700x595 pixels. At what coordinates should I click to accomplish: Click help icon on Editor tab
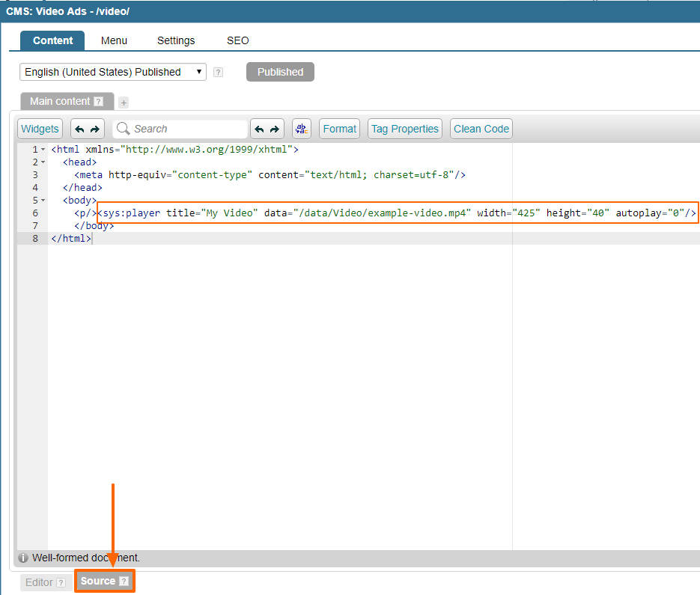click(61, 582)
